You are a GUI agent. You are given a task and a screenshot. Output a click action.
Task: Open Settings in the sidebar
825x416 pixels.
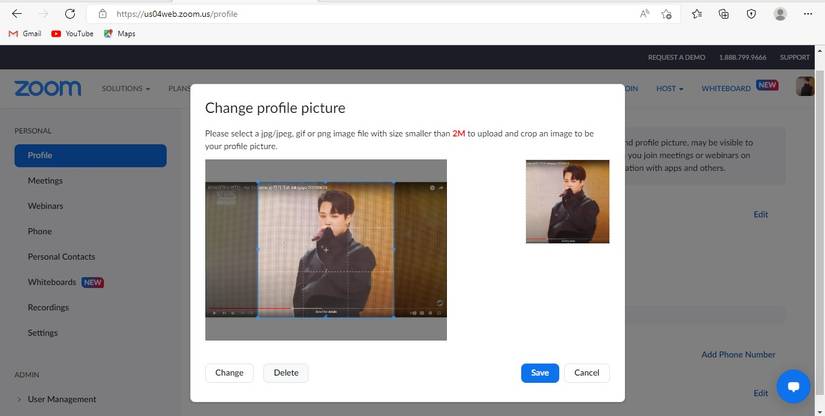coord(43,333)
